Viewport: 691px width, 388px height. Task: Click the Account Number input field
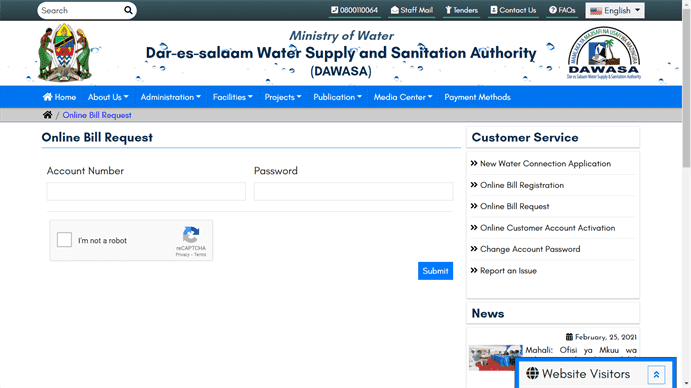point(146,191)
